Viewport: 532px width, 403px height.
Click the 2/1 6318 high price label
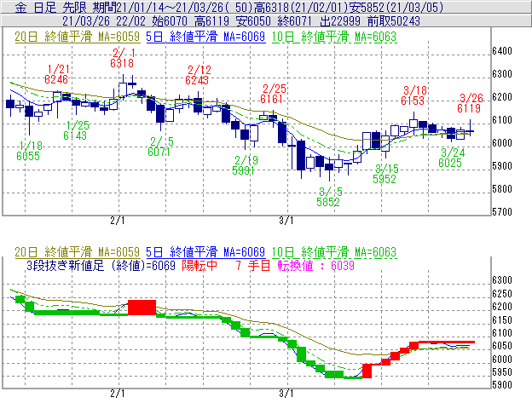click(122, 58)
